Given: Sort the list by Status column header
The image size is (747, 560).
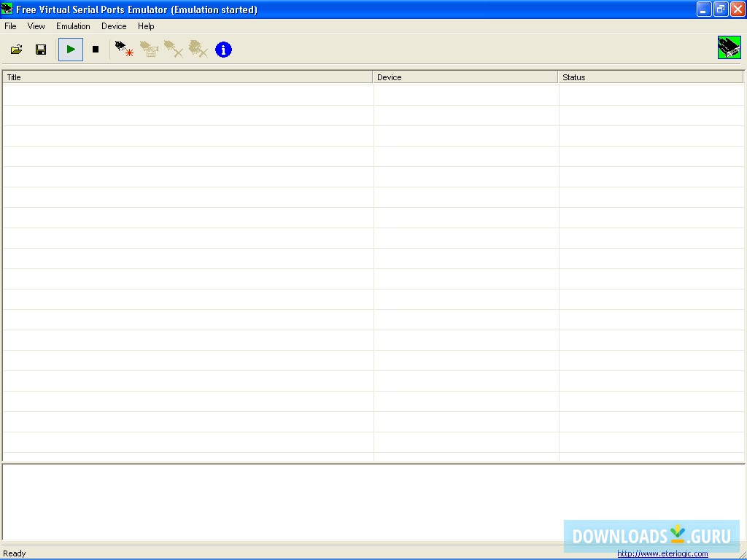Looking at the screenshot, I should 651,77.
